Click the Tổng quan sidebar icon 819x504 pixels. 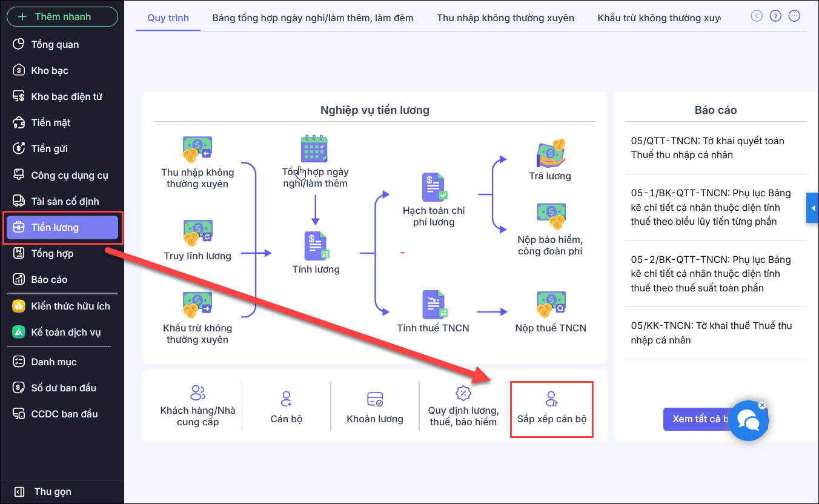pyautogui.click(x=19, y=44)
